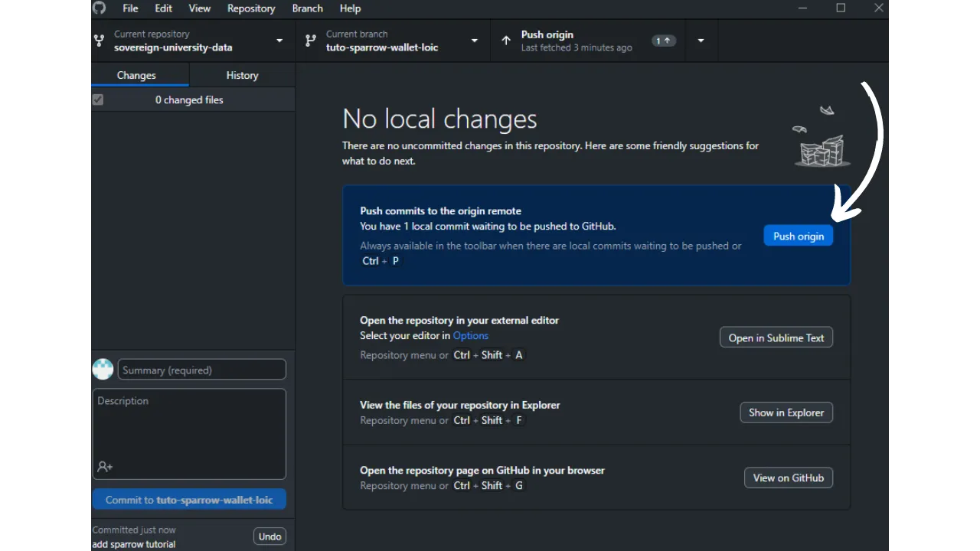The width and height of the screenshot is (980, 551).
Task: Open the Repository menu
Action: 250,8
